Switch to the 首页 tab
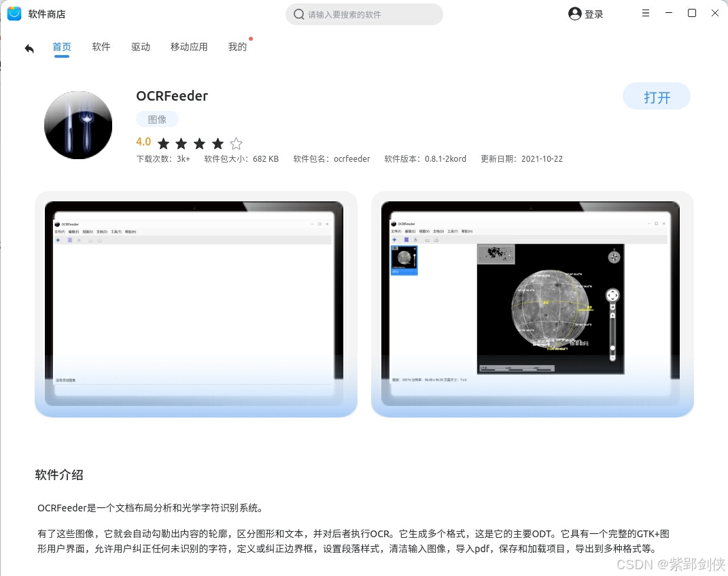 62,46
